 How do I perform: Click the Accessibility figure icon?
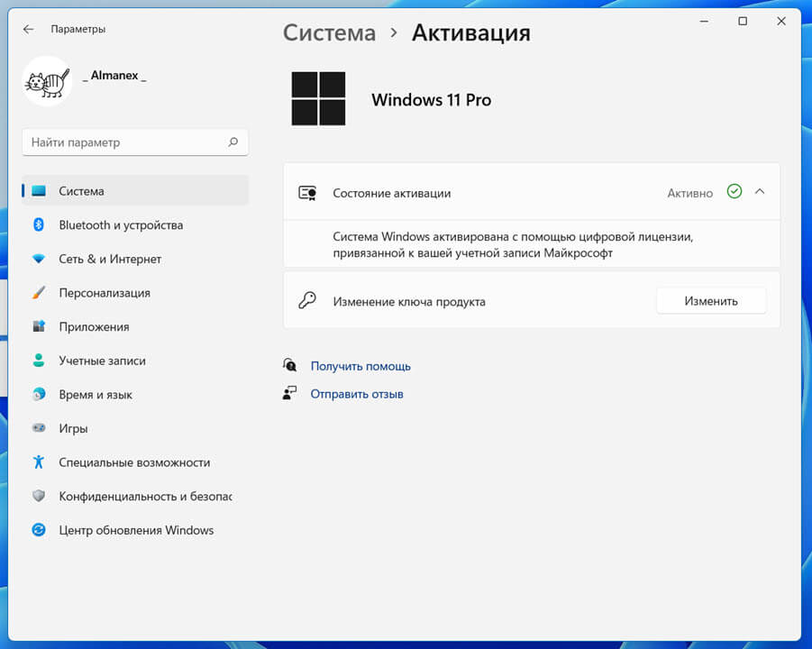(39, 462)
